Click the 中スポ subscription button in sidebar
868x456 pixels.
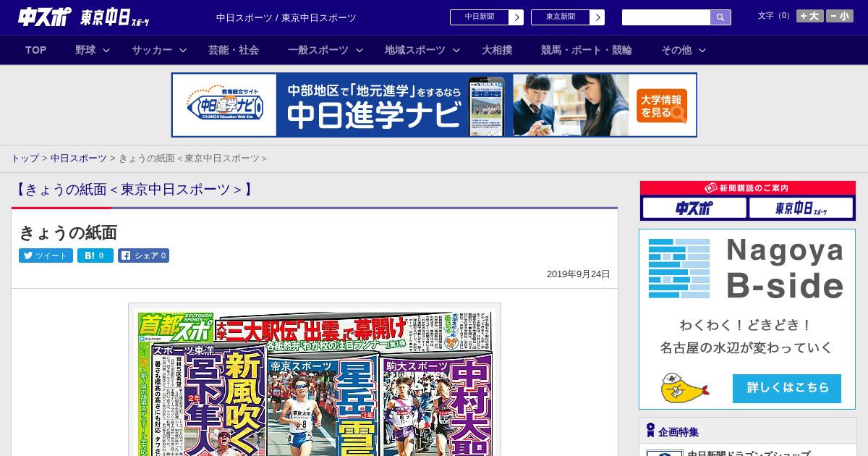pos(694,208)
